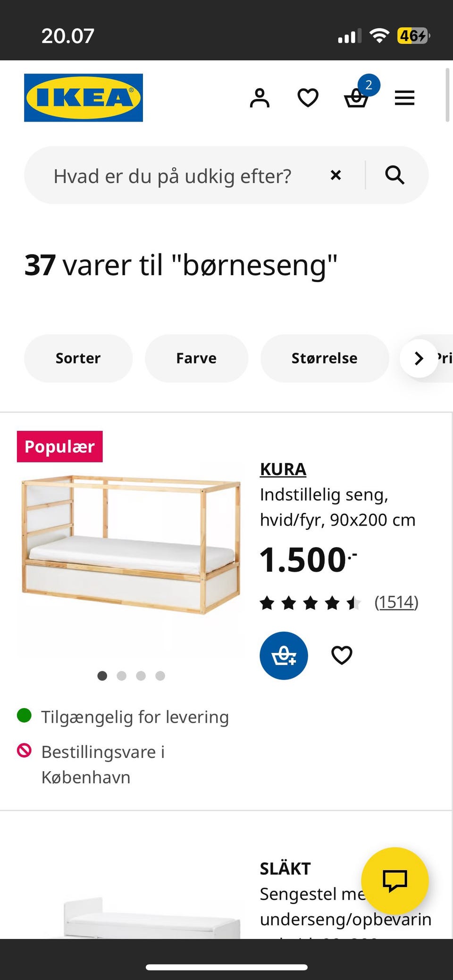Screen dimensions: 453x980
Task: Select fourth image carousel dot
Action: [160, 676]
